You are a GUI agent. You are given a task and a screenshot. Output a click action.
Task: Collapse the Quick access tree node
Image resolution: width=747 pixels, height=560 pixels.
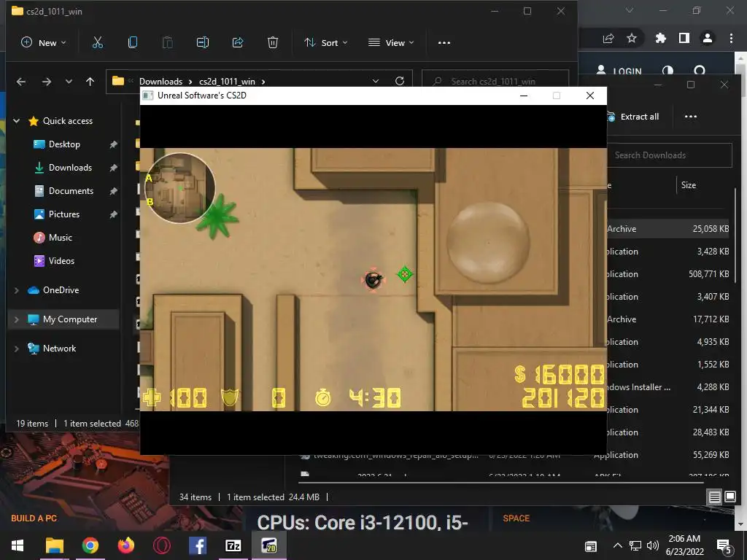[16, 121]
